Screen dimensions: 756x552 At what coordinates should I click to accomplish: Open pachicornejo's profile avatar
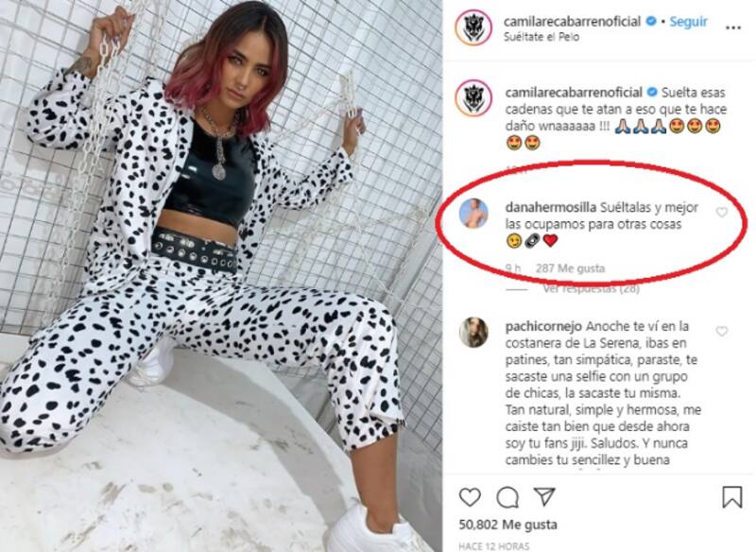pyautogui.click(x=473, y=332)
